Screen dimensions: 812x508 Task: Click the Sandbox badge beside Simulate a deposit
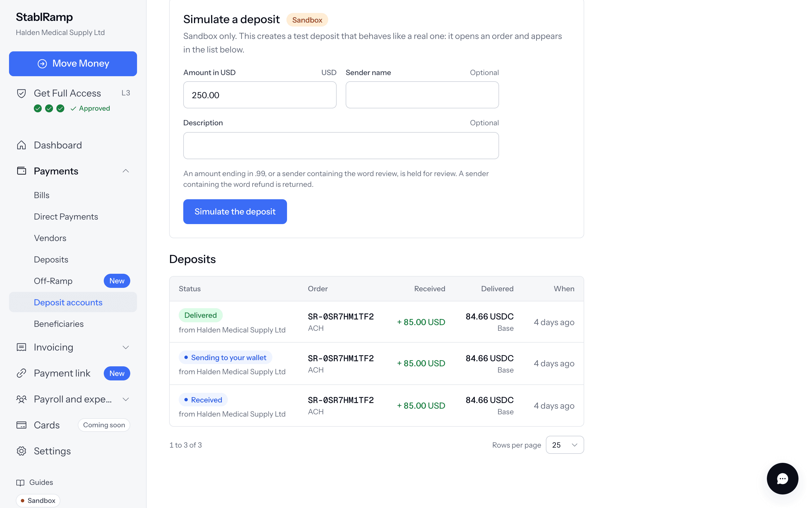pos(307,20)
